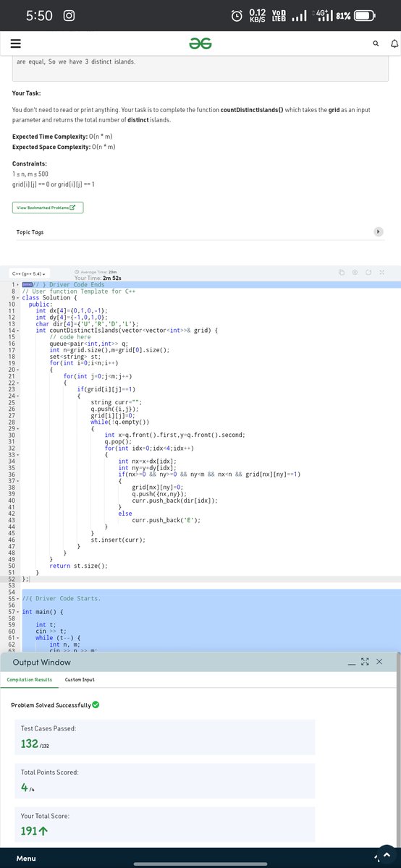Click the 'return st.size();' code line
This screenshot has width=401, height=868.
click(78, 566)
